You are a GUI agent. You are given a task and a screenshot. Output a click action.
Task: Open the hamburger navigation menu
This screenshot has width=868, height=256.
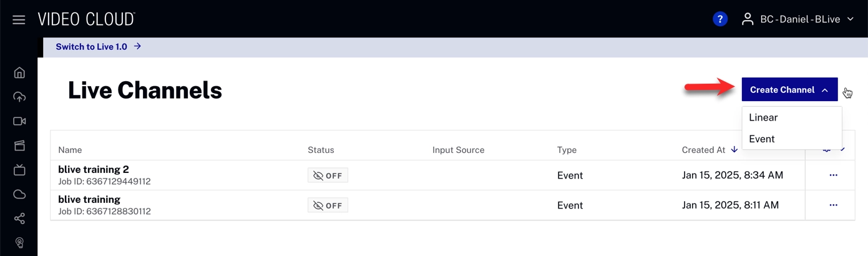click(19, 20)
